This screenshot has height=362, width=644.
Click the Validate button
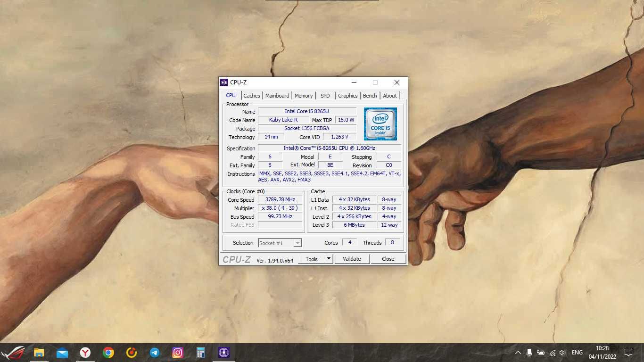[x=352, y=259]
